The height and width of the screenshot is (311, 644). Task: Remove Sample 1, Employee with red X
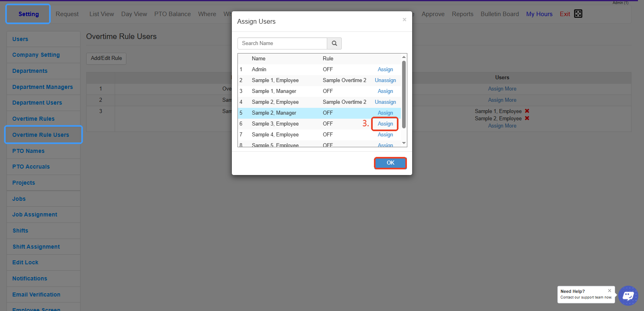(x=527, y=111)
